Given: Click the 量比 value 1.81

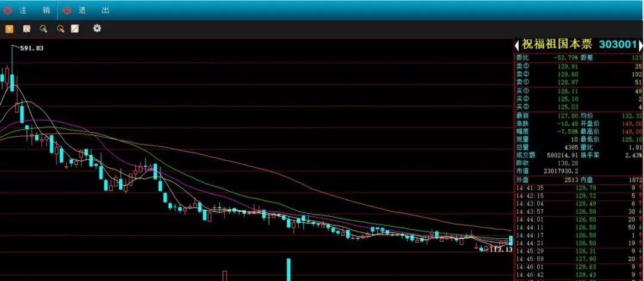Looking at the screenshot, I should pos(636,148).
